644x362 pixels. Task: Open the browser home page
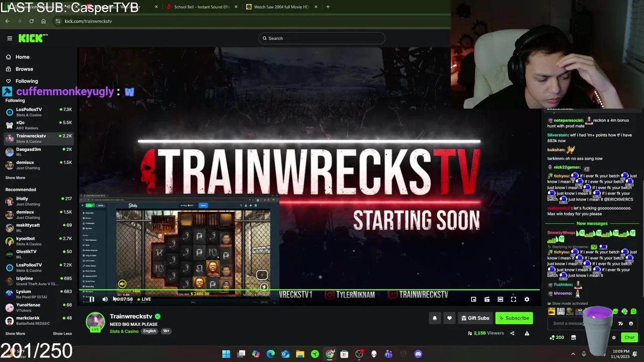coord(43,21)
